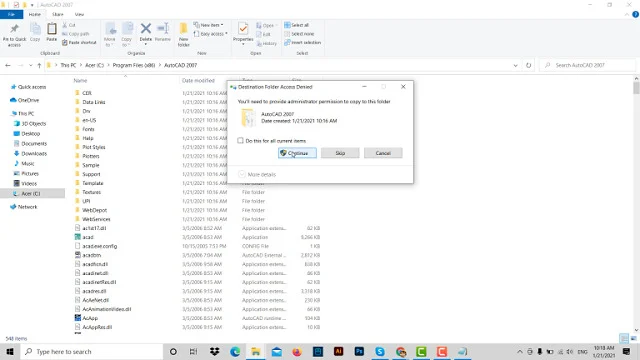Open recent locations dropdown arrow
Viewport: 640px width, 360px height.
coord(31,65)
